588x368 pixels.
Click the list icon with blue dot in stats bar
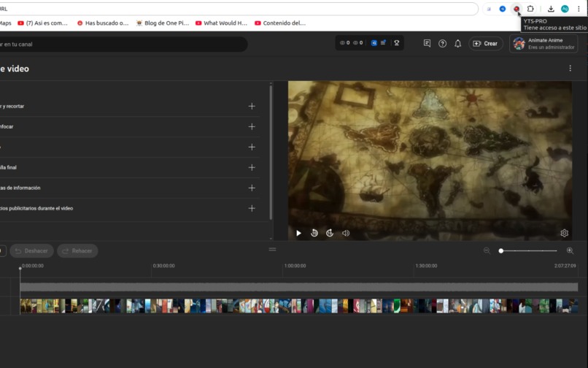pos(383,43)
